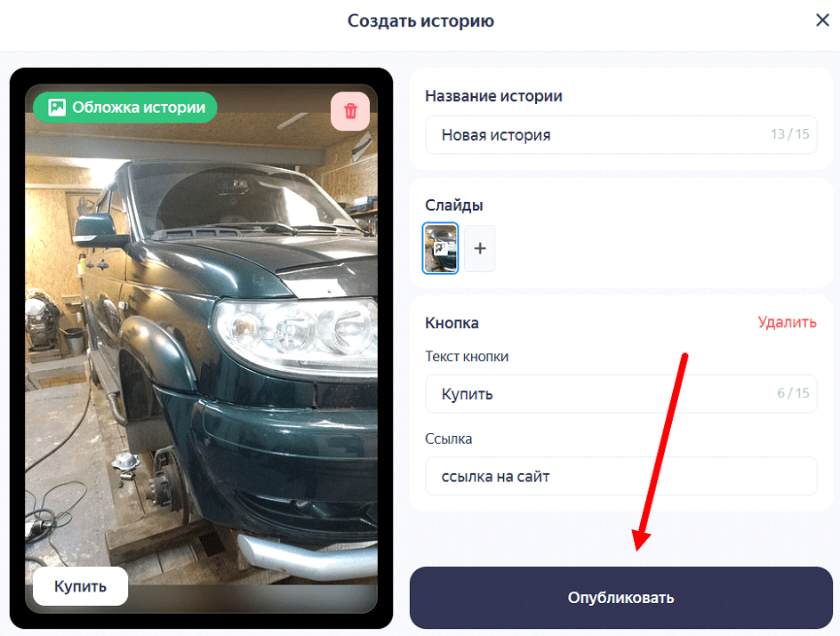Click into the Ссылка input field
Image resolution: width=840 pixels, height=636 pixels.
621,476
